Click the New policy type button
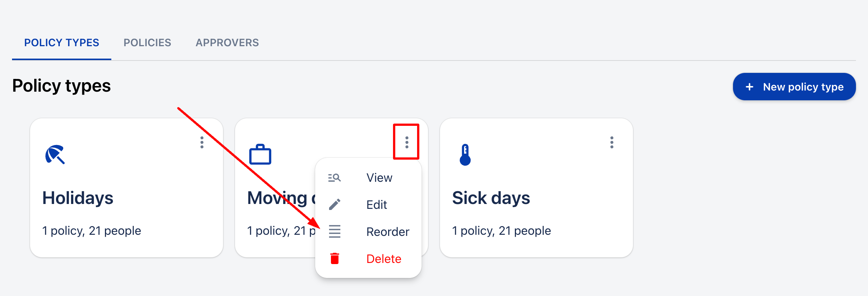This screenshot has width=868, height=296. click(794, 87)
